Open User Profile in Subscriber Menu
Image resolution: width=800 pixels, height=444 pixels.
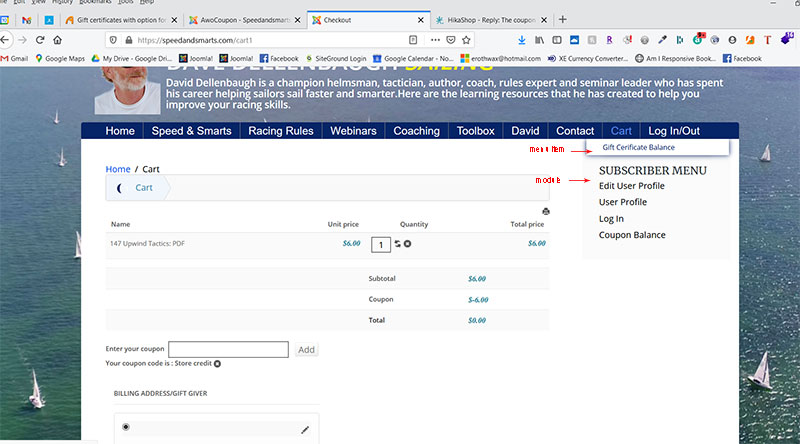(x=623, y=202)
